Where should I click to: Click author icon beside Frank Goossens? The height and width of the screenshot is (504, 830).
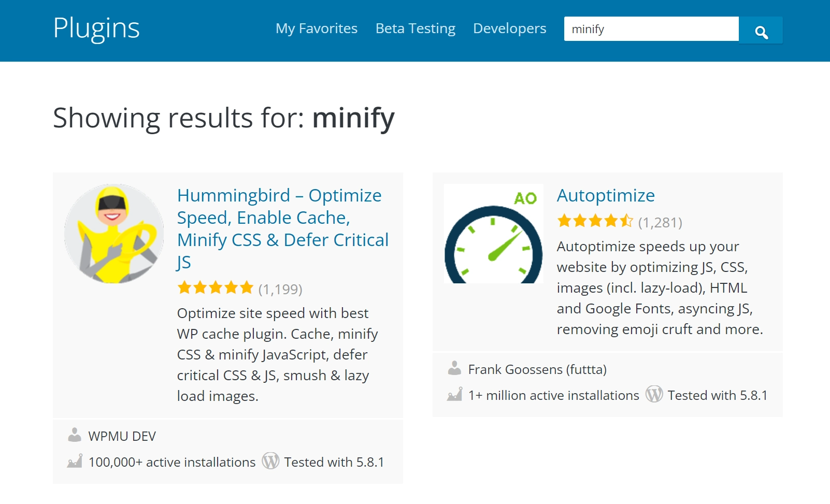(x=454, y=368)
